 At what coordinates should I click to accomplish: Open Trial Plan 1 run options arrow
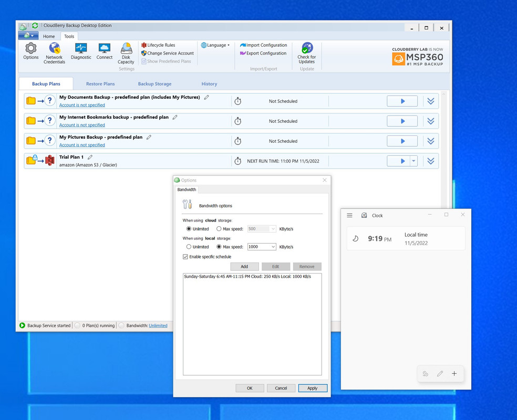[x=413, y=161]
